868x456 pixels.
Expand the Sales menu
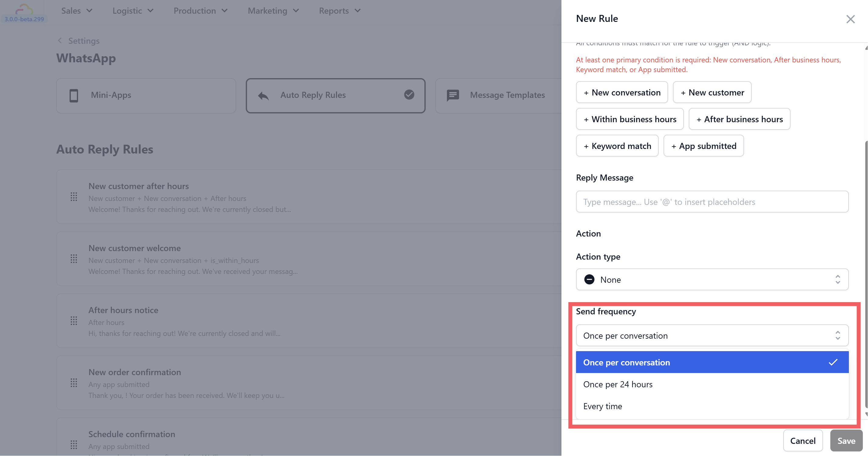pyautogui.click(x=77, y=11)
